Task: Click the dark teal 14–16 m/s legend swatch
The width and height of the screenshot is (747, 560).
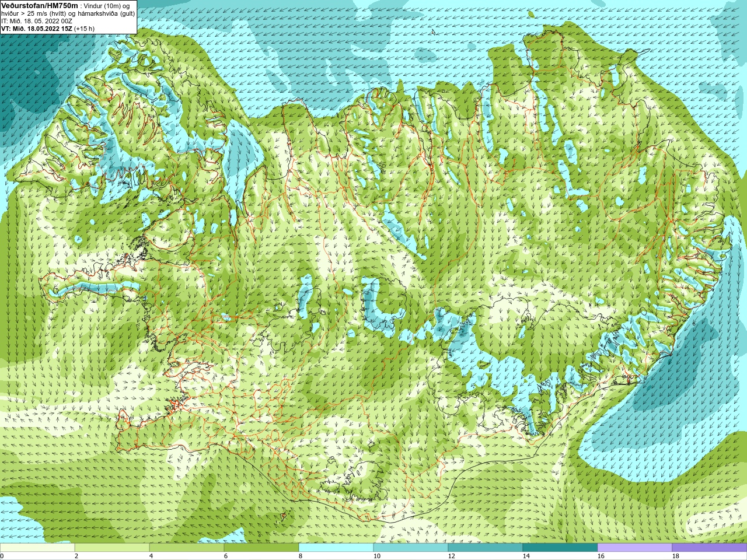Action: [x=560, y=548]
